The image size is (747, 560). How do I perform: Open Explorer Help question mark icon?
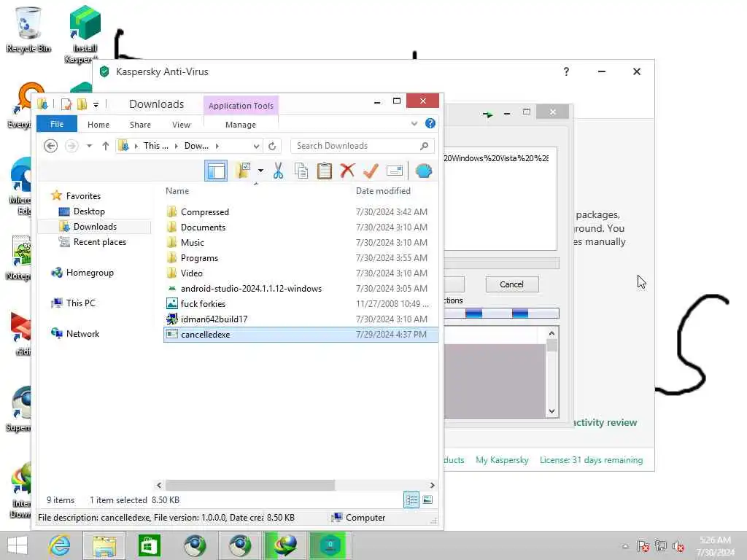(430, 123)
